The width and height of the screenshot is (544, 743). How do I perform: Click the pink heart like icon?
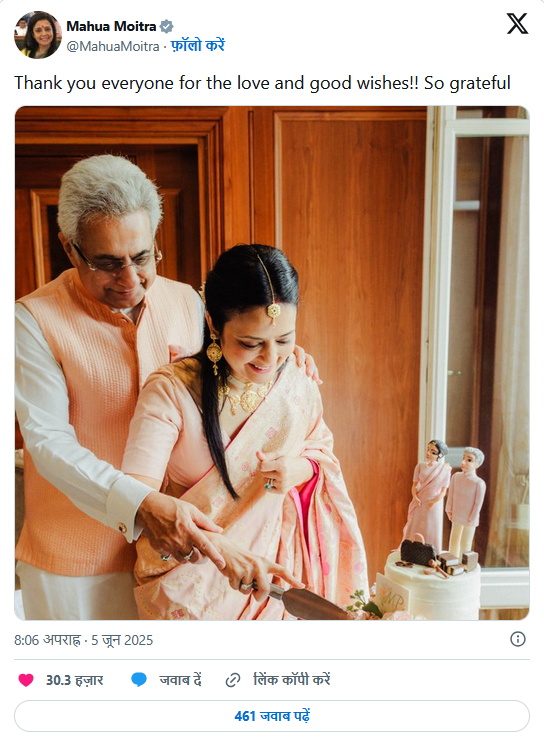point(26,680)
